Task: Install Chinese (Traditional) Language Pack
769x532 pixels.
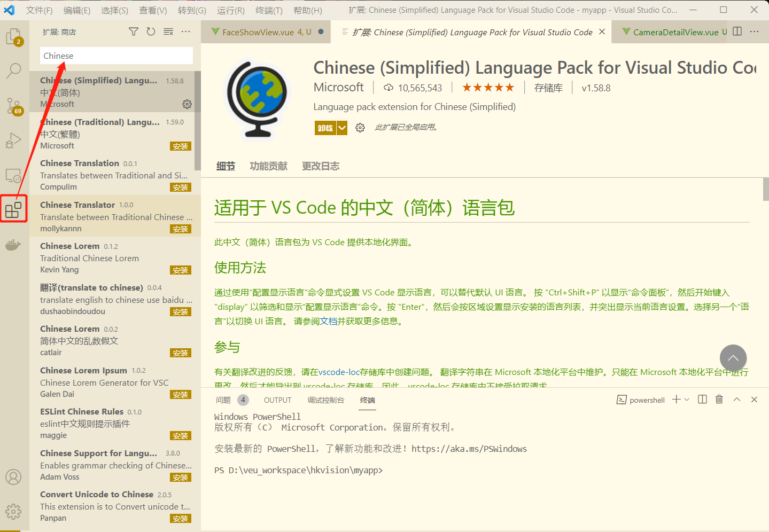Action: pos(181,146)
